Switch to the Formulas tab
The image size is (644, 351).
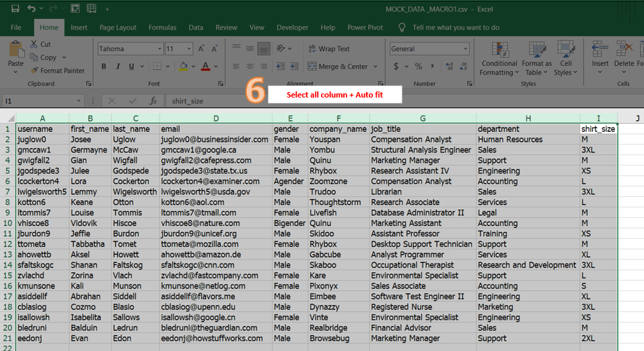click(162, 28)
